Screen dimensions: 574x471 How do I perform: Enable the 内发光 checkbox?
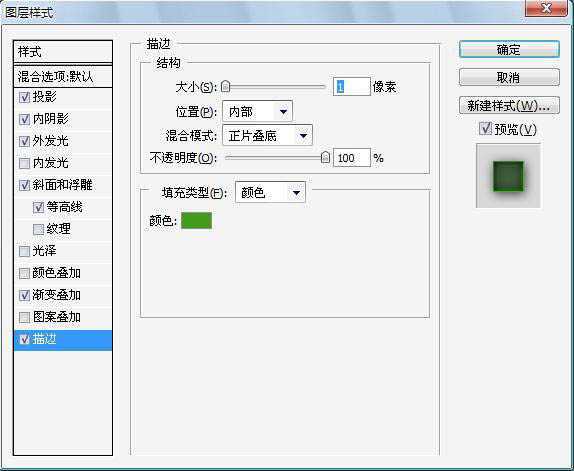click(x=25, y=163)
